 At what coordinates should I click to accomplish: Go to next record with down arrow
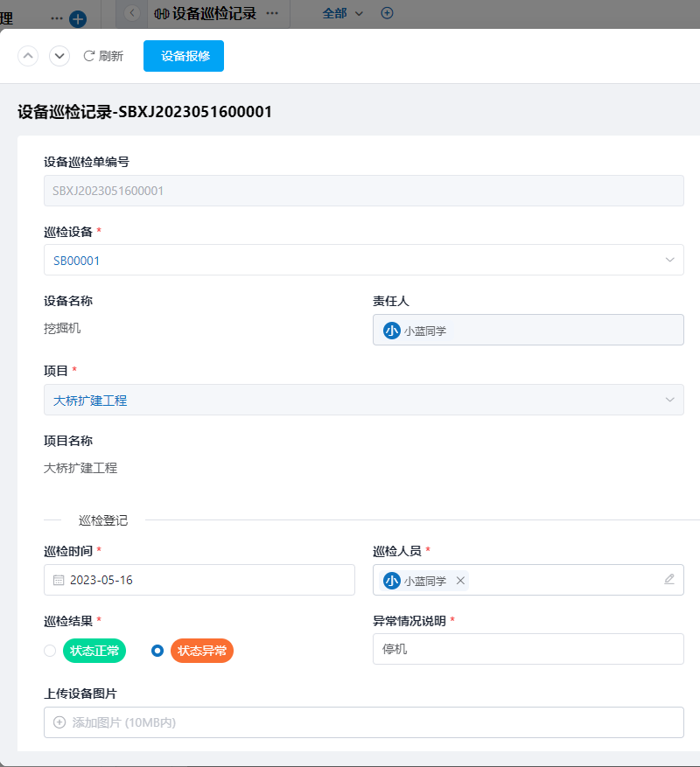click(x=59, y=56)
